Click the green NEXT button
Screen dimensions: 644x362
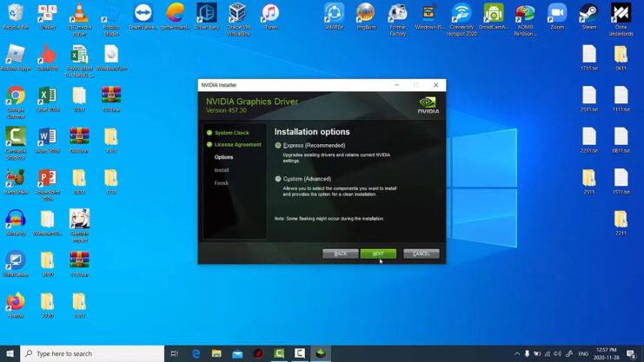[378, 253]
